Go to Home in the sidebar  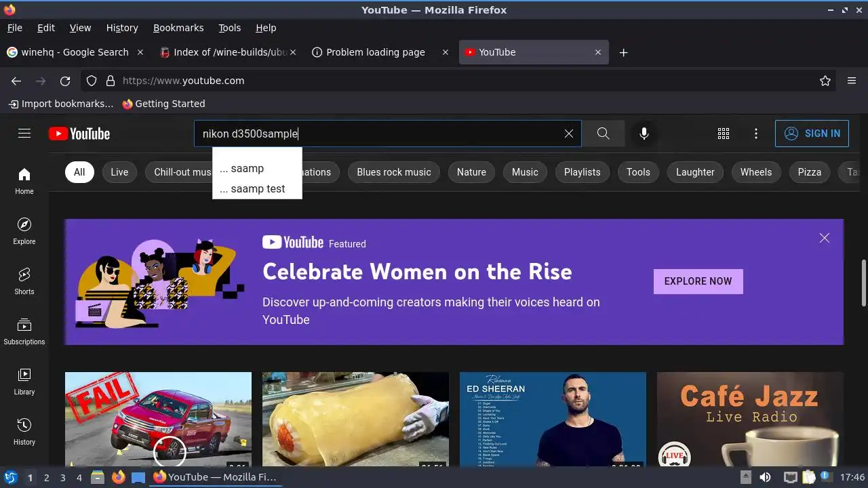(x=24, y=181)
